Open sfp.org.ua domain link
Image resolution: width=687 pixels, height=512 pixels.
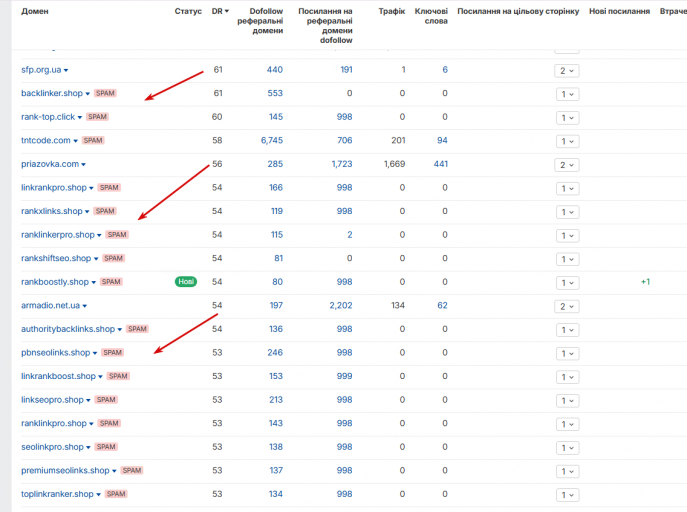pyautogui.click(x=41, y=70)
